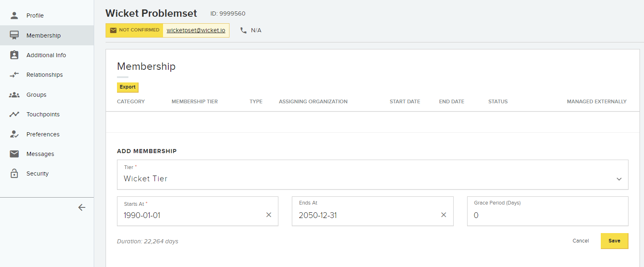Open Messages section
The width and height of the screenshot is (644, 267).
click(47, 154)
